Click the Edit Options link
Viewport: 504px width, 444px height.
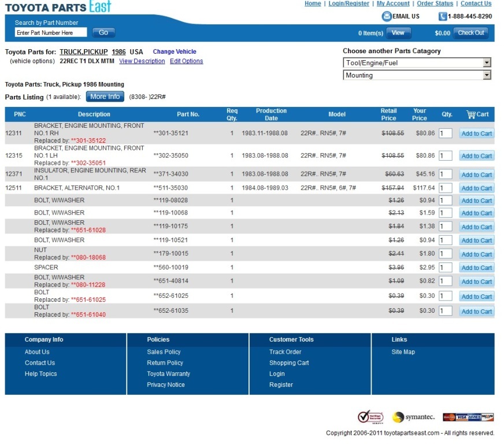187,61
